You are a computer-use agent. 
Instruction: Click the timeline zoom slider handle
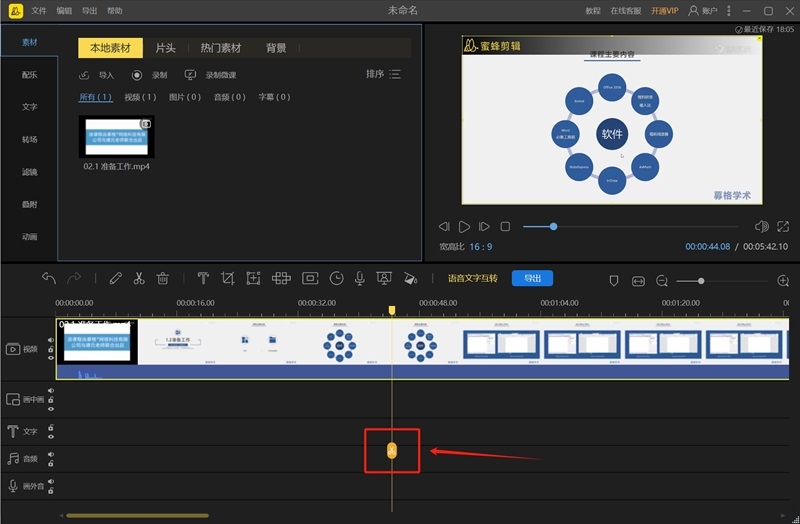[x=701, y=281]
